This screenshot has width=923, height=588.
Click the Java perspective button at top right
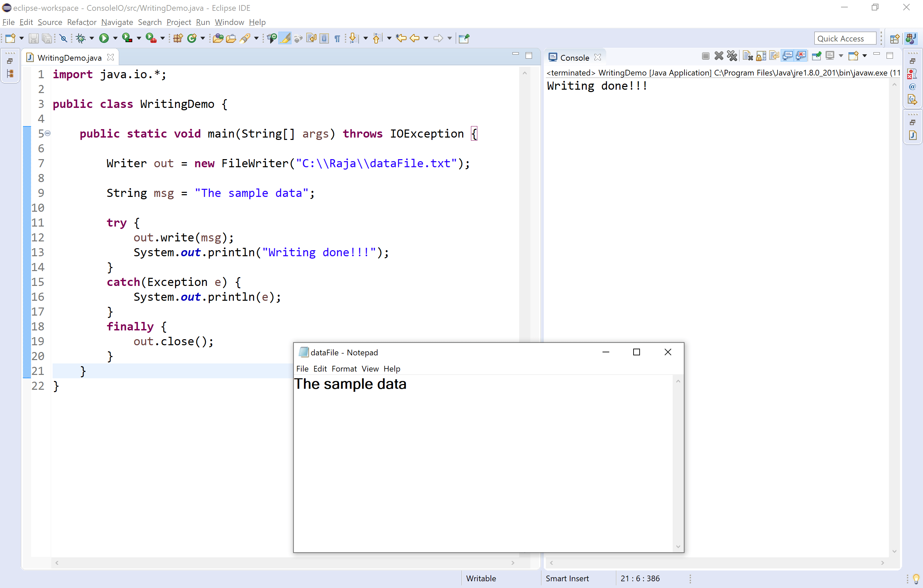[x=911, y=38]
